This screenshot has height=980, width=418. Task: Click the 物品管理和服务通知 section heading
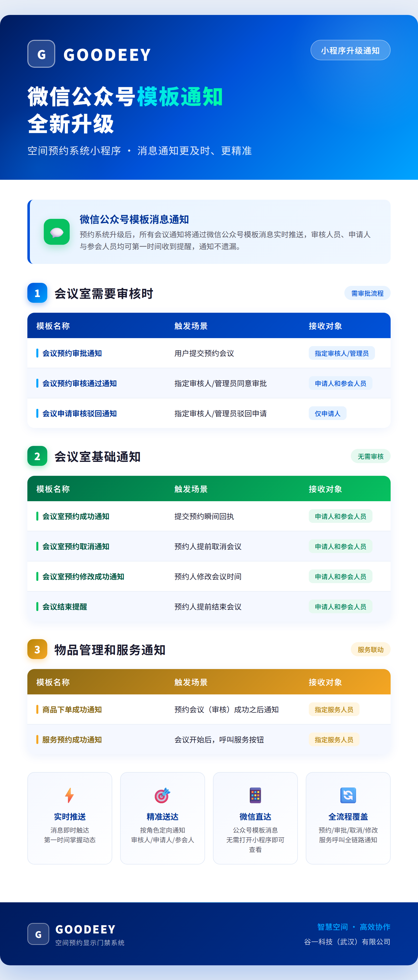tap(110, 649)
